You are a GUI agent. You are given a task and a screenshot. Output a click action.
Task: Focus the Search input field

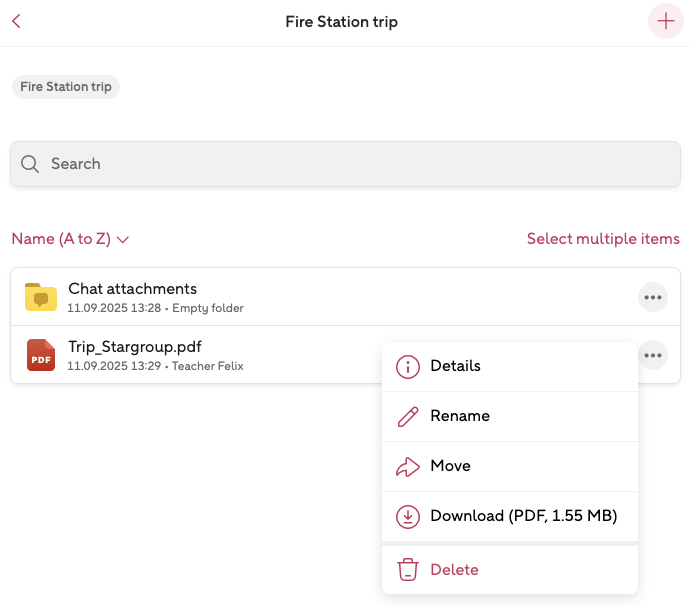(360, 164)
